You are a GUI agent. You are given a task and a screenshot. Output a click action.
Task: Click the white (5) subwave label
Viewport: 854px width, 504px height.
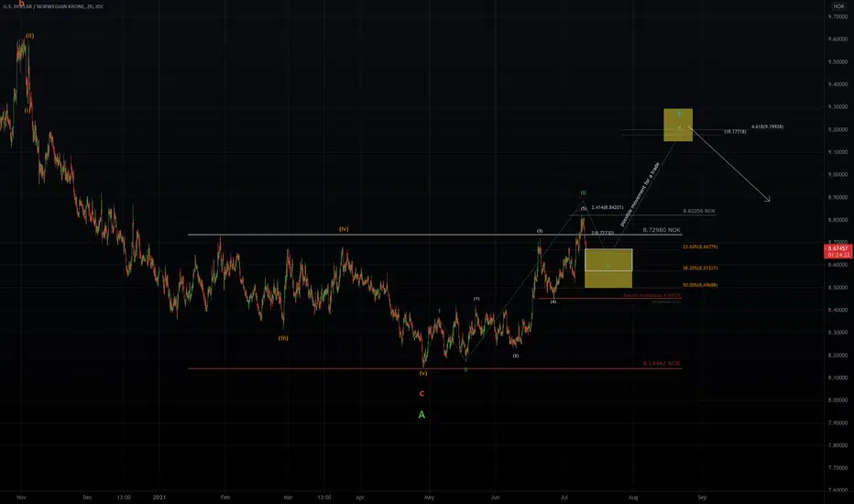tap(584, 209)
